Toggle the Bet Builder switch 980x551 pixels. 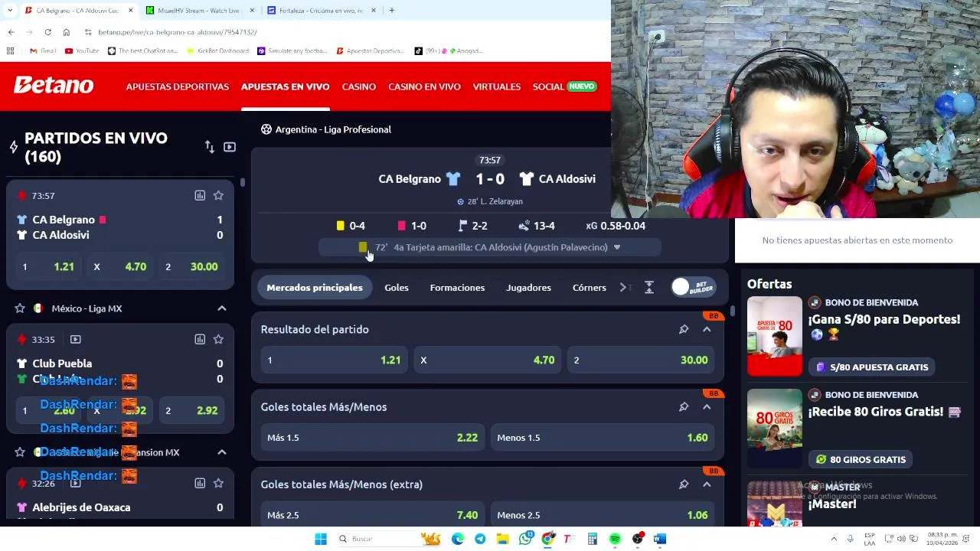click(693, 287)
